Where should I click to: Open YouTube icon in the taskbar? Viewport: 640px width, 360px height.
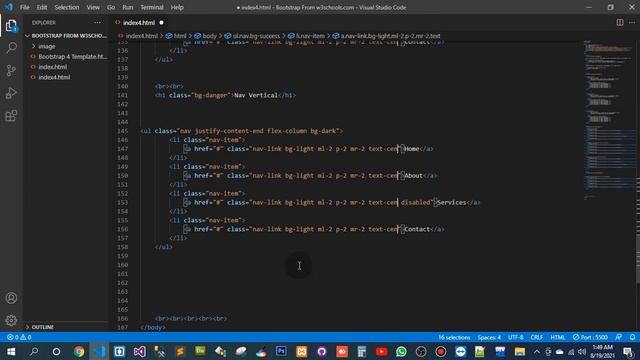(381, 351)
